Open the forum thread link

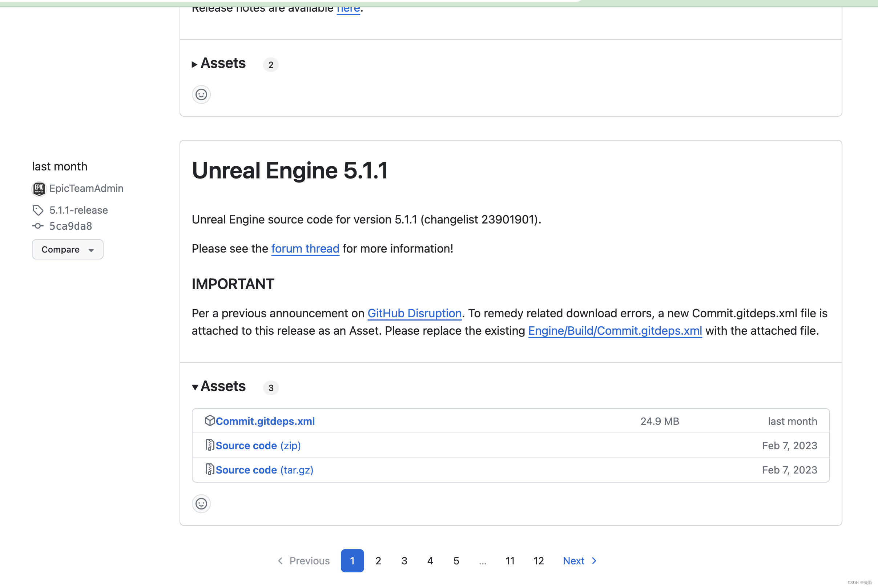305,248
